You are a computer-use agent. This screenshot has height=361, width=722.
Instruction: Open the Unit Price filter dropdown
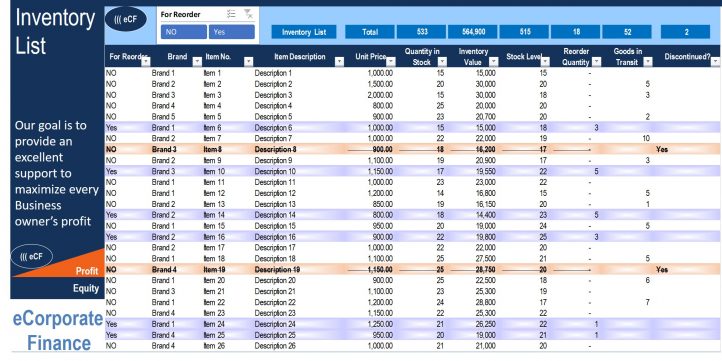pos(391,61)
